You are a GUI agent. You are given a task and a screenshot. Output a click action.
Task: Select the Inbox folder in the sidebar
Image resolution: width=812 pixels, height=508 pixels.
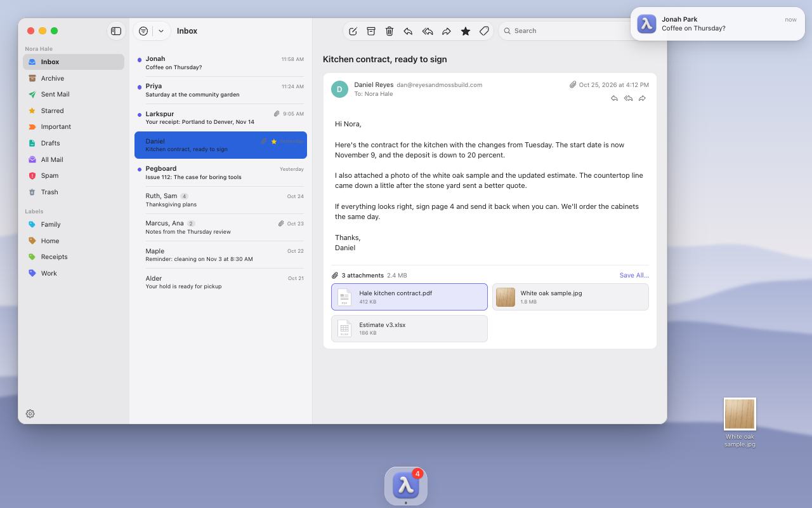coord(74,62)
